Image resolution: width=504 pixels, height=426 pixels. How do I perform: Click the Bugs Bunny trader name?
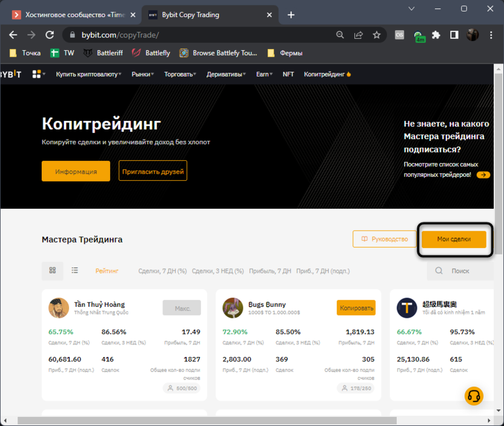[267, 304]
